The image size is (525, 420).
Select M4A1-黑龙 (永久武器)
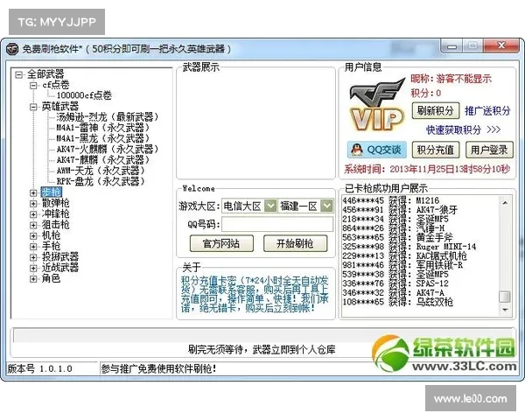pyautogui.click(x=102, y=138)
